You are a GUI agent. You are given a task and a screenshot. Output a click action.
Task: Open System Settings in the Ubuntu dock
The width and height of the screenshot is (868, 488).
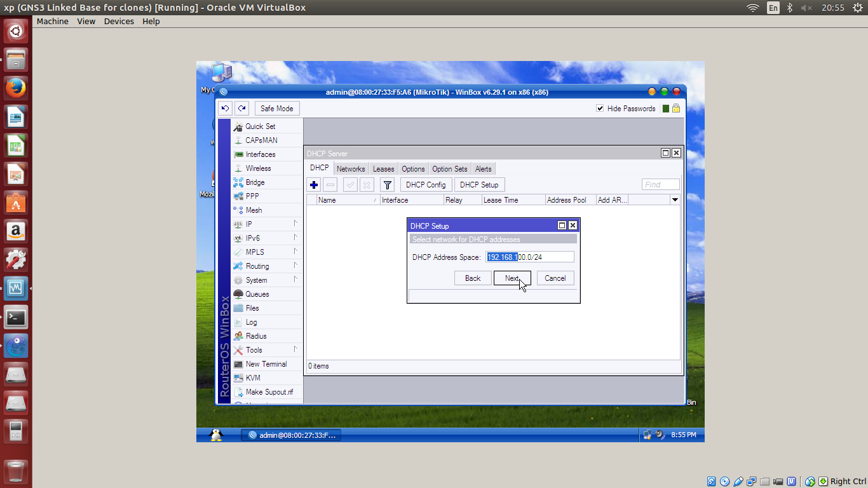click(16, 259)
